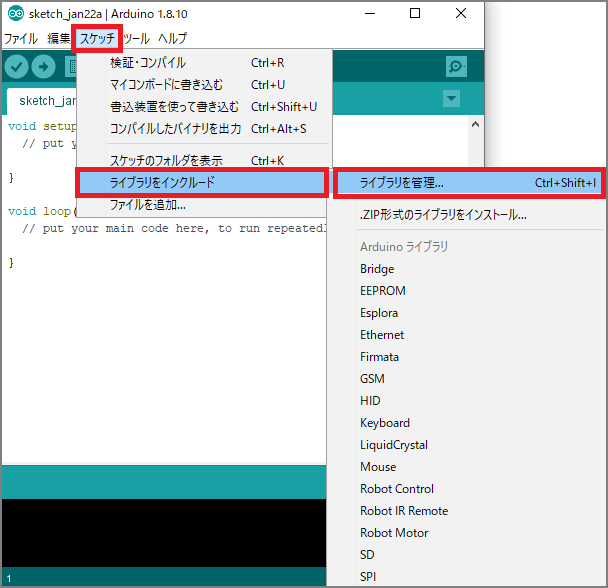Viewport: 608px width, 588px height.
Task: Open ライブラリを管理... from the submenu
Action: point(469,183)
